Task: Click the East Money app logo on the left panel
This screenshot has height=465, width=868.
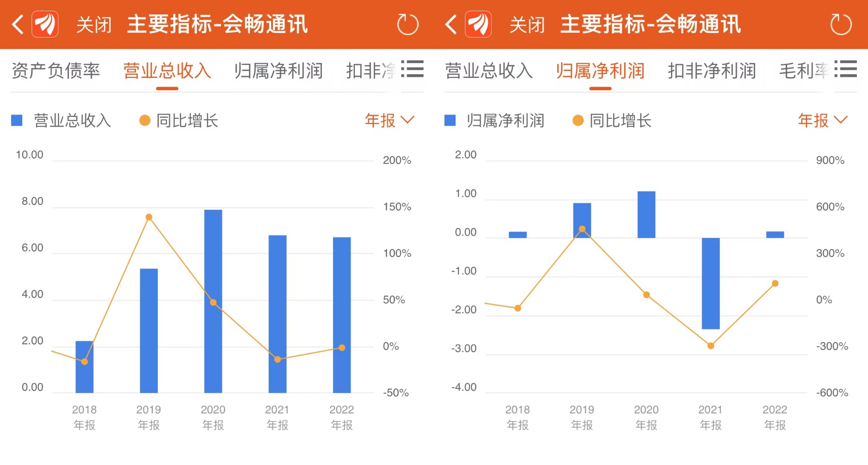Action: tap(44, 24)
